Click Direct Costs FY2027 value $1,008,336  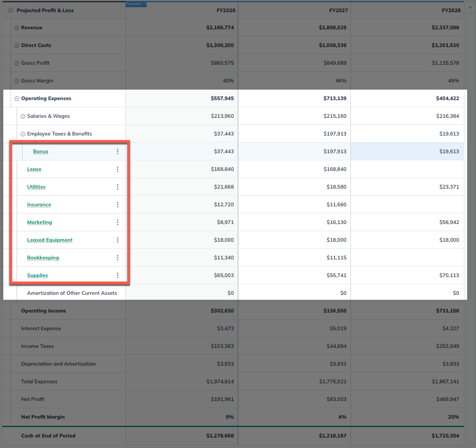(x=333, y=45)
